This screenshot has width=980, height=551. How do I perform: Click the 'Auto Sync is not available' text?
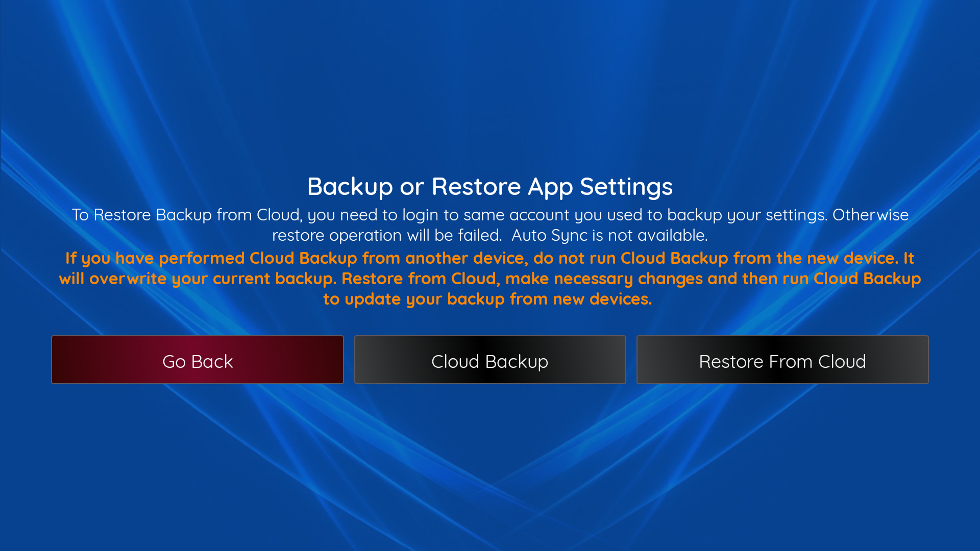[x=609, y=235]
